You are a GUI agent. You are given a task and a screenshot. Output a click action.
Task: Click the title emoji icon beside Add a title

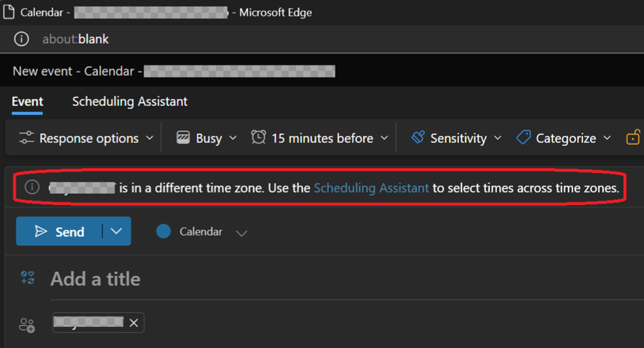point(27,279)
